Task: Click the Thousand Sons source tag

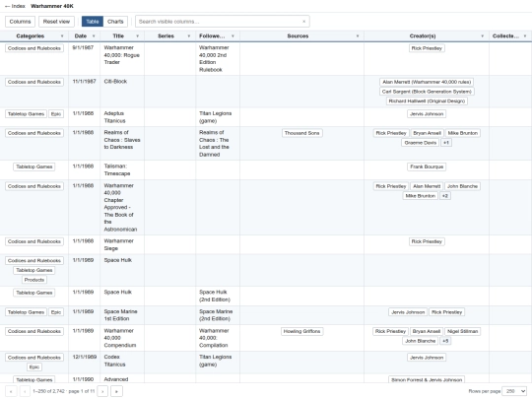Action: [x=302, y=133]
